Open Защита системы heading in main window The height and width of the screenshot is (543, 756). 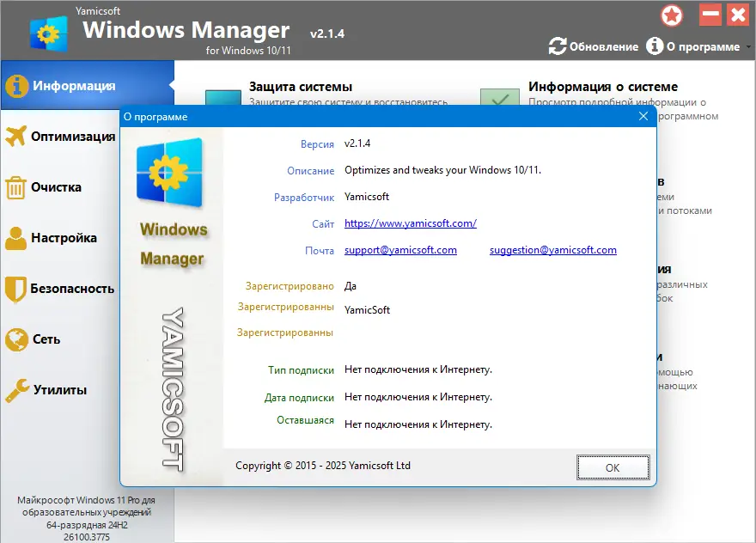301,87
